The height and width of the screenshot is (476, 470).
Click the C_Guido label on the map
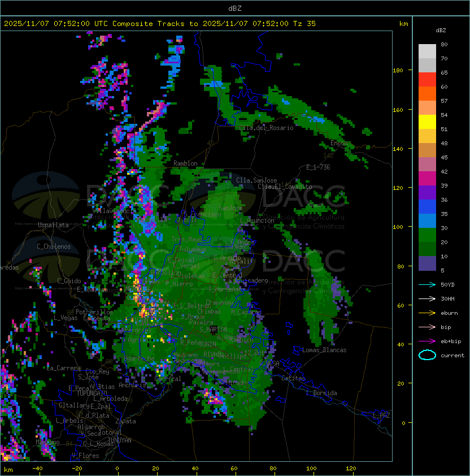pos(69,281)
